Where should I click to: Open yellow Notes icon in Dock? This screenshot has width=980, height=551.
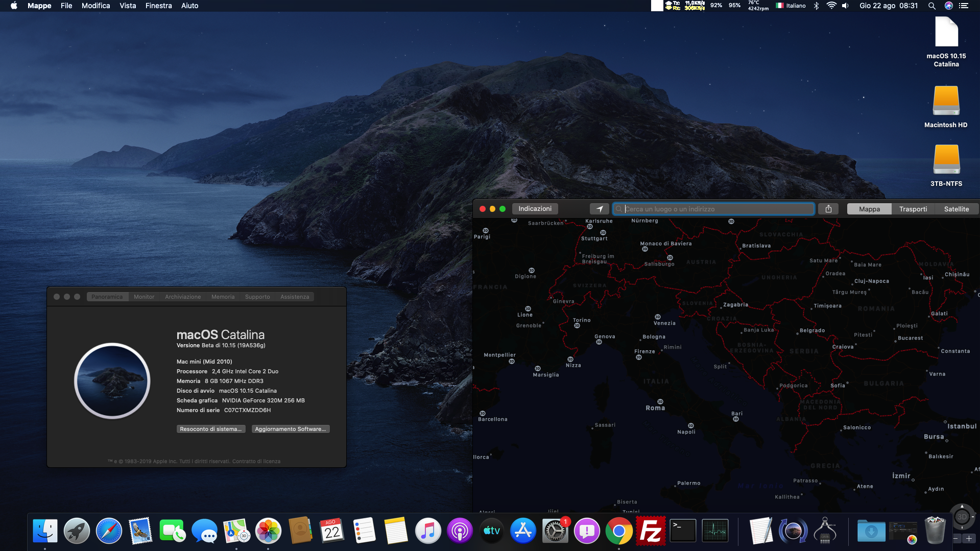pyautogui.click(x=396, y=531)
